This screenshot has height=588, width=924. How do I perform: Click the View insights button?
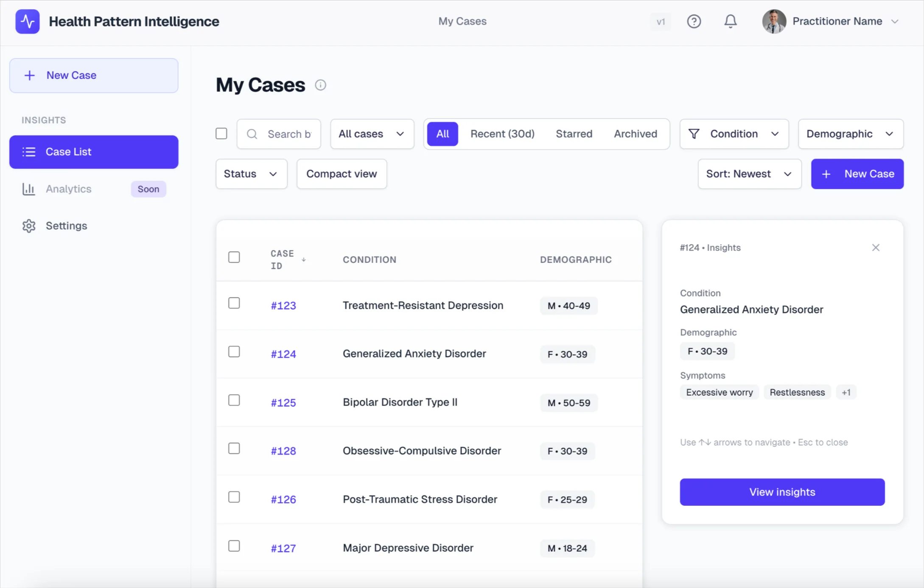782,492
